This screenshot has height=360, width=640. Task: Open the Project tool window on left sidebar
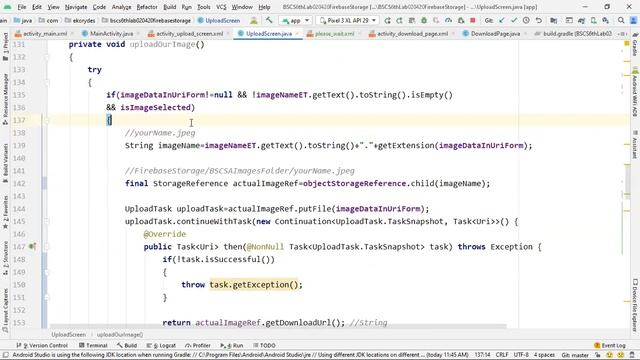[x=5, y=48]
